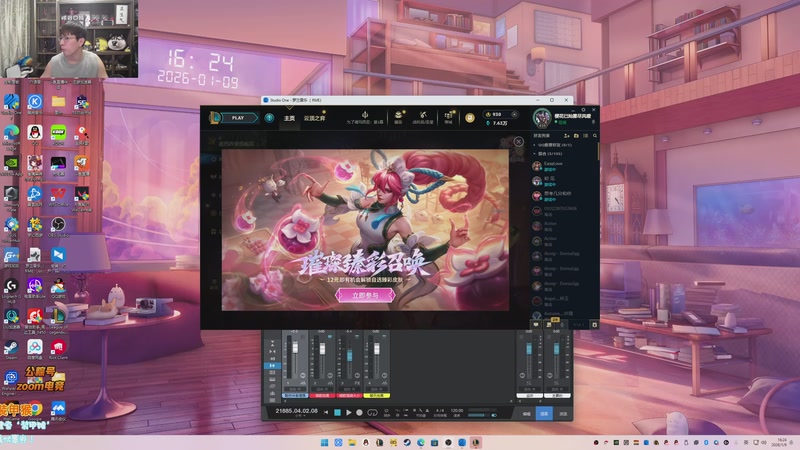Switch to the 云顶之弈 tab

[314, 118]
